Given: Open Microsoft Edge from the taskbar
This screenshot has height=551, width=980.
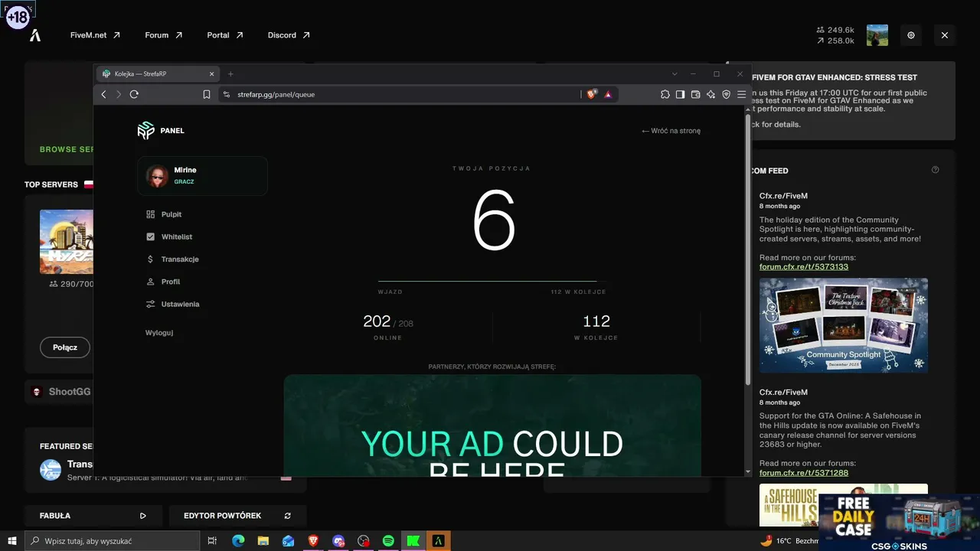Looking at the screenshot, I should coord(238,541).
